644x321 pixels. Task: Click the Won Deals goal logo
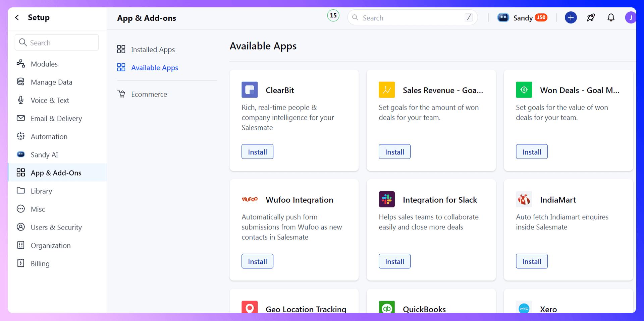click(x=524, y=90)
